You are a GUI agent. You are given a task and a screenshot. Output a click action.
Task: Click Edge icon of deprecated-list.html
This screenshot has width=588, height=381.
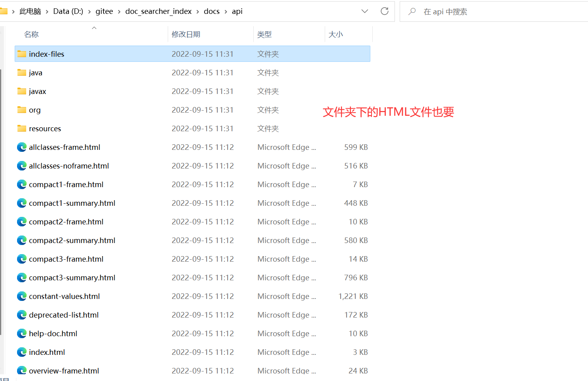[x=22, y=315]
